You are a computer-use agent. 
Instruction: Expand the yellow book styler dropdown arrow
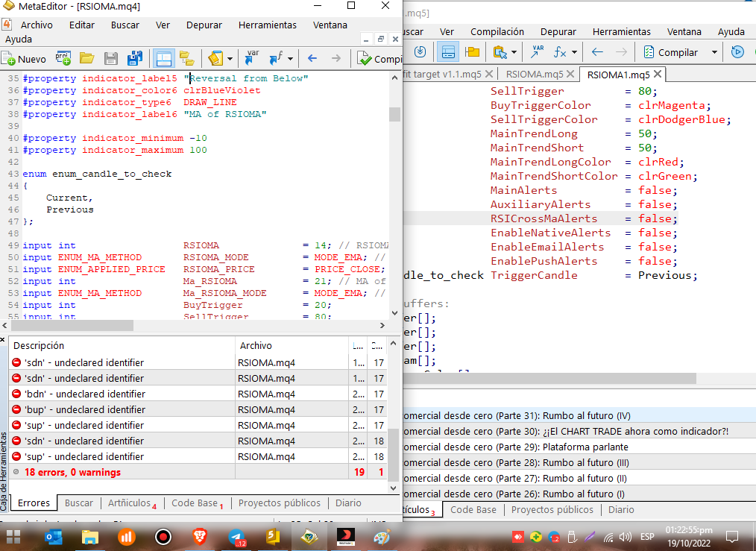(x=230, y=59)
